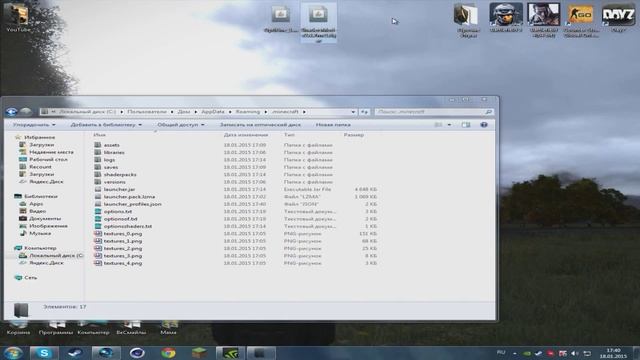
Task: Select the textures_4.png file
Action: click(x=122, y=263)
